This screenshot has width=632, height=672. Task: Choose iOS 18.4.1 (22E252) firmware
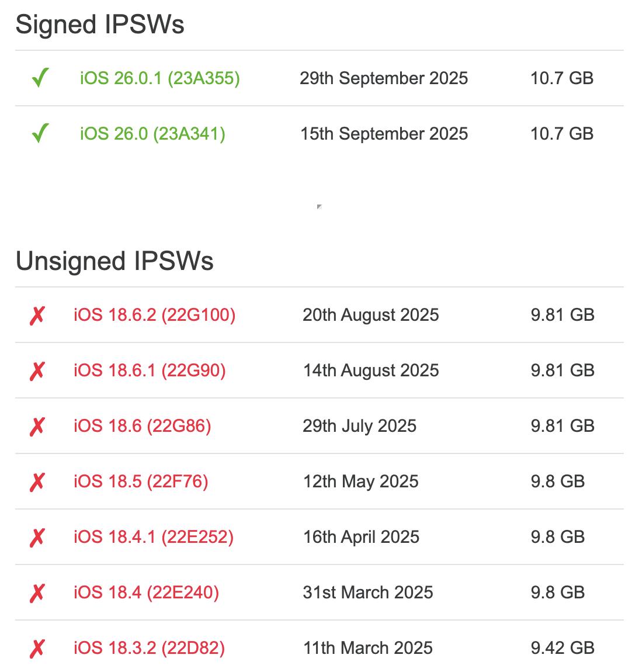pos(153,537)
